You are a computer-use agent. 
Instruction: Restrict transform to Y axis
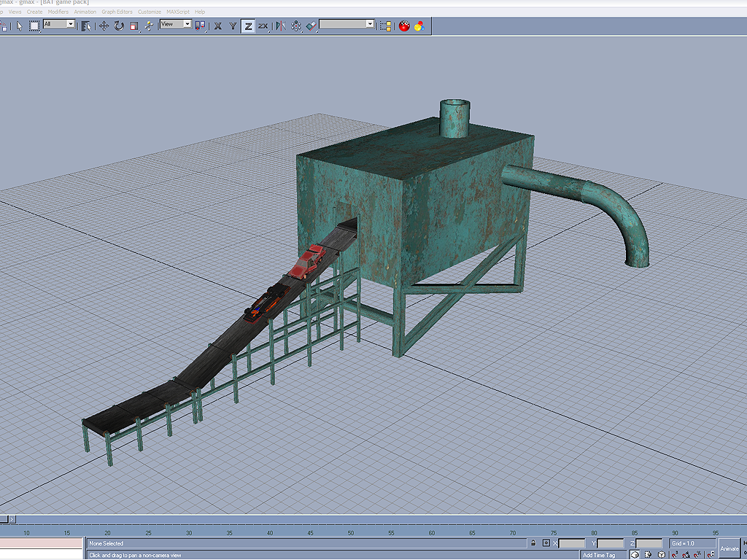click(x=233, y=26)
